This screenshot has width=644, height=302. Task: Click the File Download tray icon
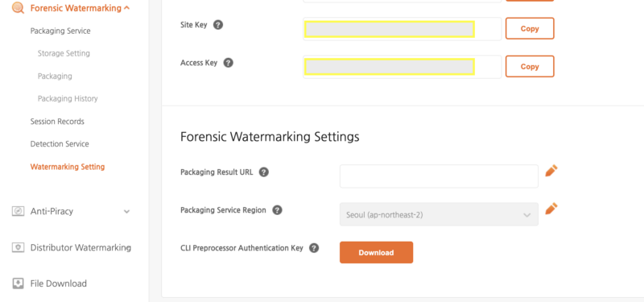coord(18,283)
